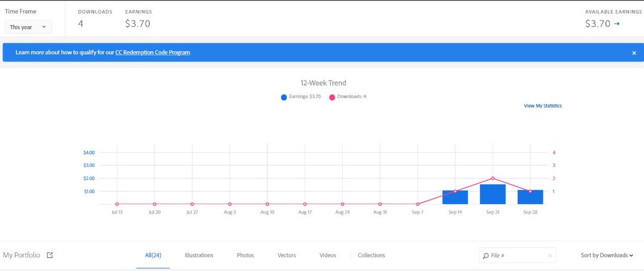Select the Jul 13 downloads data point
The height and width of the screenshot is (271, 644).
(117, 204)
